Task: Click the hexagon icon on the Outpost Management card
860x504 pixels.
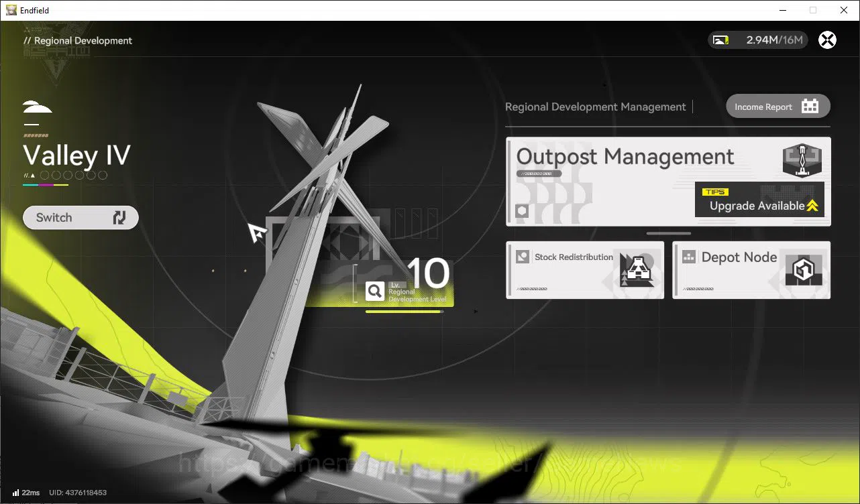Action: (522, 212)
